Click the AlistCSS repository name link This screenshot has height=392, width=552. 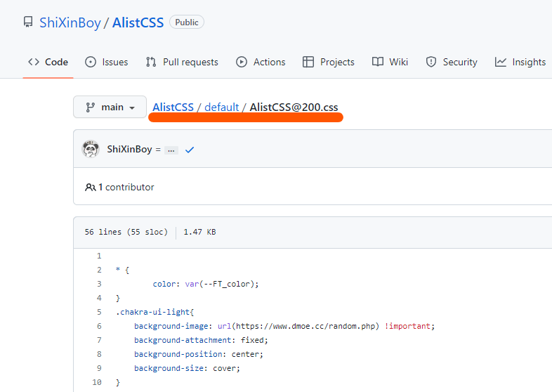coord(138,22)
